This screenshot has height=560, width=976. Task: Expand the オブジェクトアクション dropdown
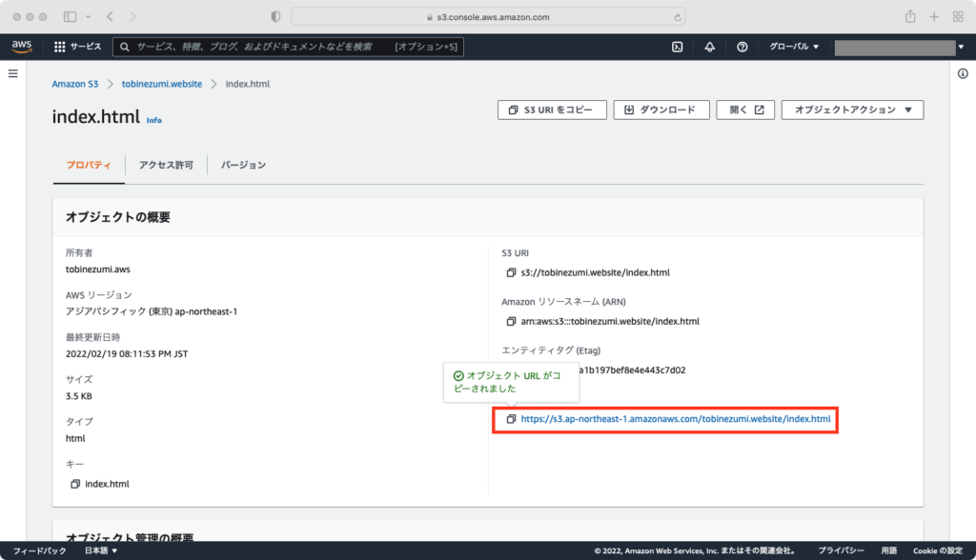852,110
